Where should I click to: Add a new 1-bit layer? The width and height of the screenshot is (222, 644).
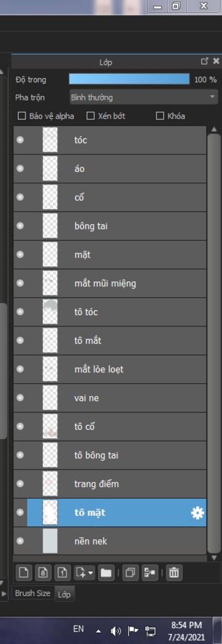[62, 572]
